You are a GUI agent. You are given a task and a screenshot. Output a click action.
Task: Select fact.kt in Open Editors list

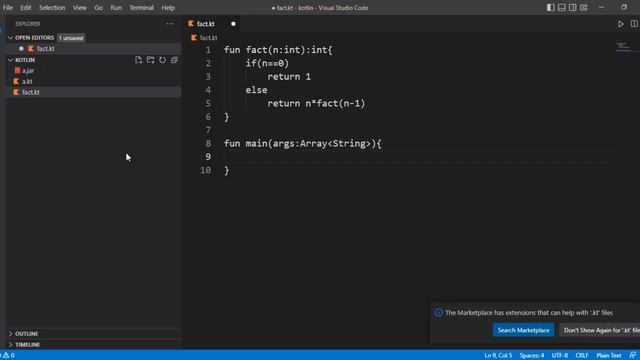pyautogui.click(x=45, y=49)
